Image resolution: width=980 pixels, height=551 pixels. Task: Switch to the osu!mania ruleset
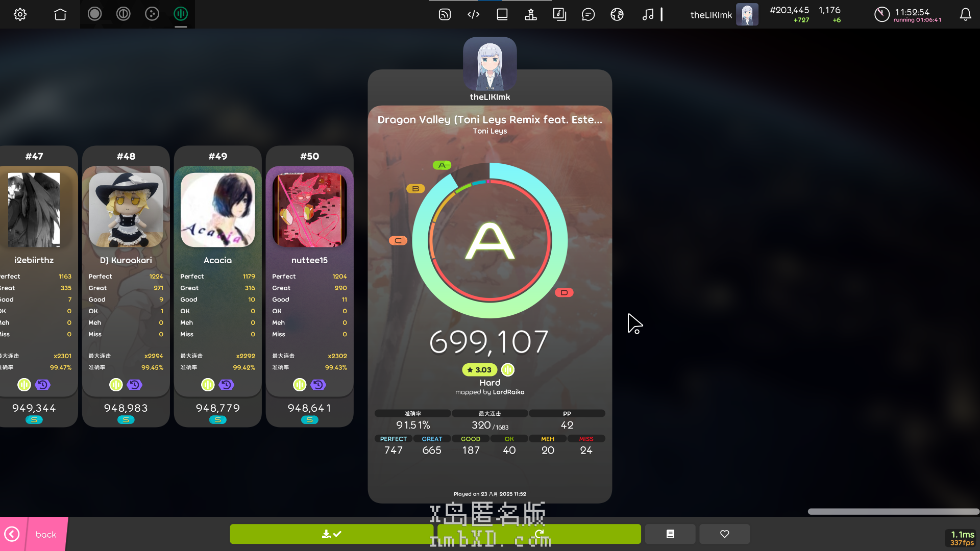pos(181,14)
